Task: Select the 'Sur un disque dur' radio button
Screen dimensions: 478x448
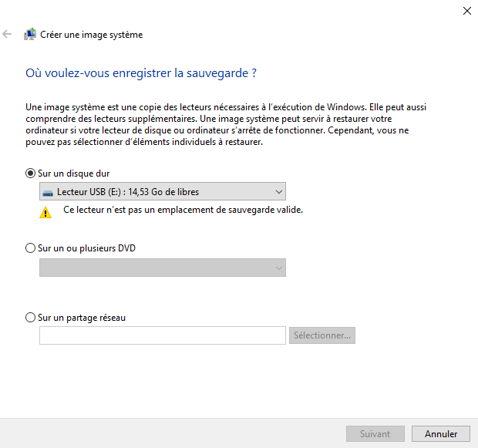Action: 31,173
